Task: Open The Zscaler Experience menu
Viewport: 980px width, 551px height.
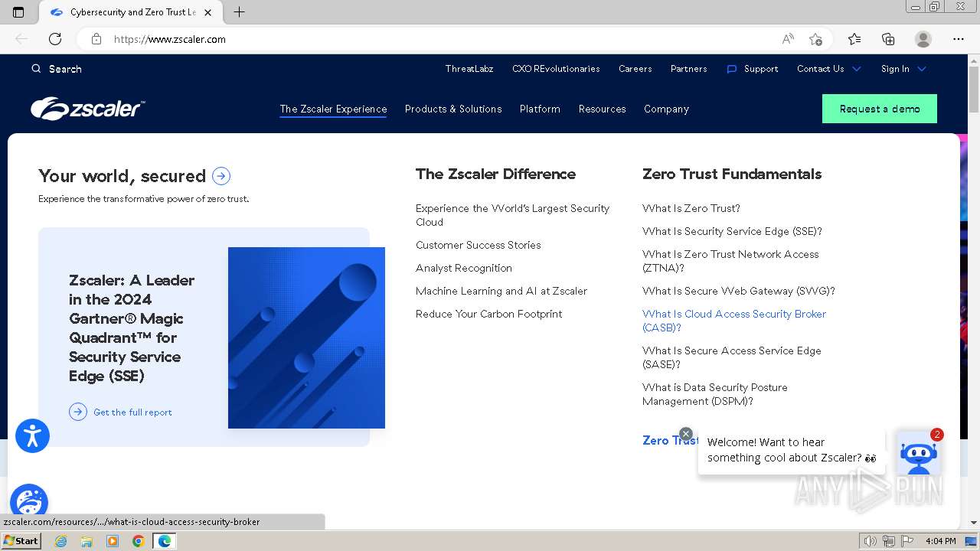Action: point(333,109)
